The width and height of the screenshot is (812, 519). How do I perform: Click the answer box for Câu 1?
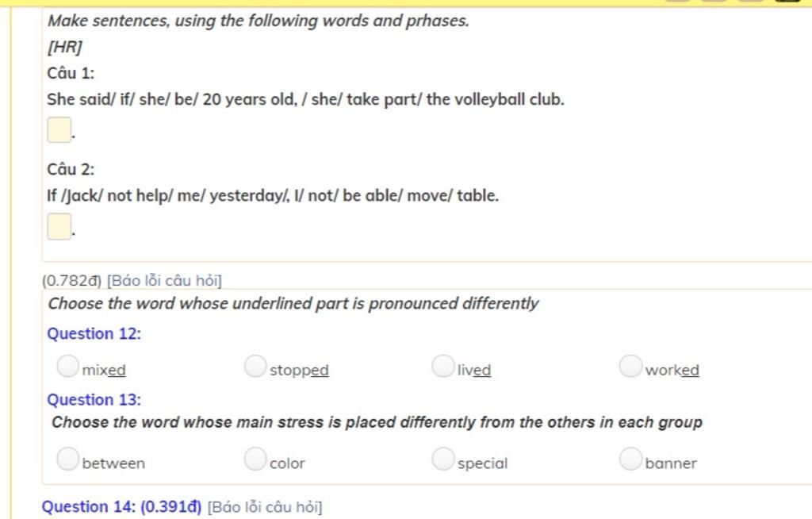click(x=59, y=129)
